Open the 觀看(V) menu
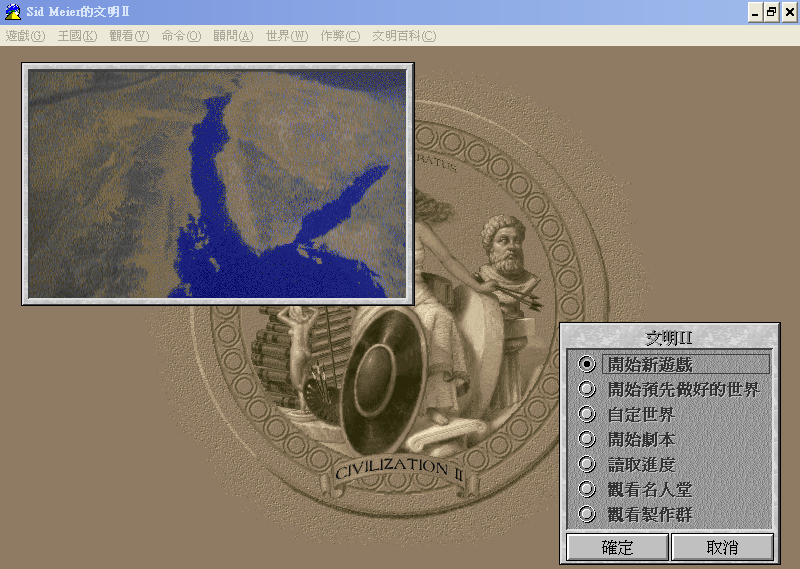Viewport: 800px width, 569px height. (x=128, y=36)
